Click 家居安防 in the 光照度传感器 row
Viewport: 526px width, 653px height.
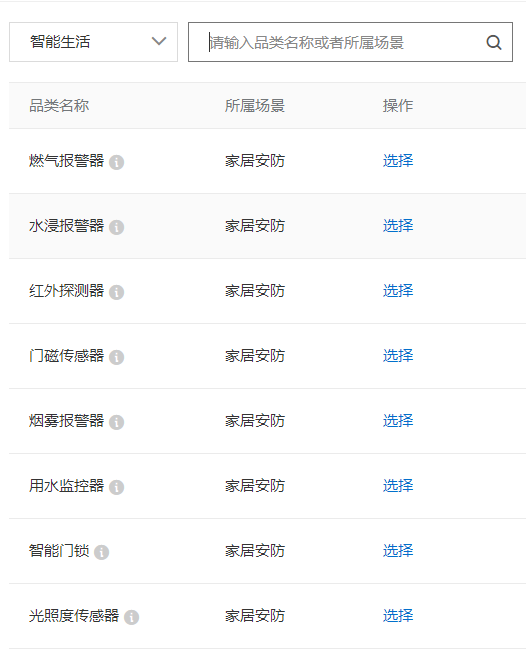point(255,616)
